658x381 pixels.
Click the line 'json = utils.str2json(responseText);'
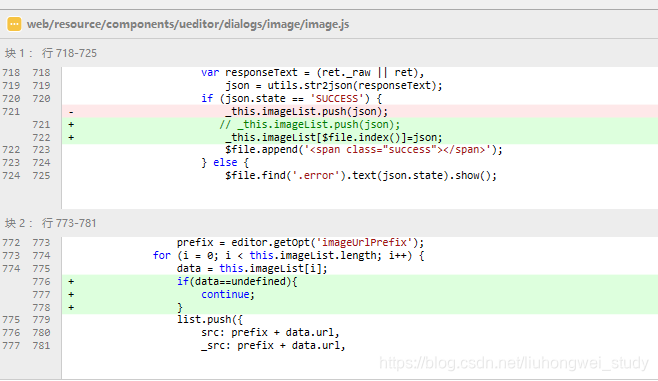point(334,86)
